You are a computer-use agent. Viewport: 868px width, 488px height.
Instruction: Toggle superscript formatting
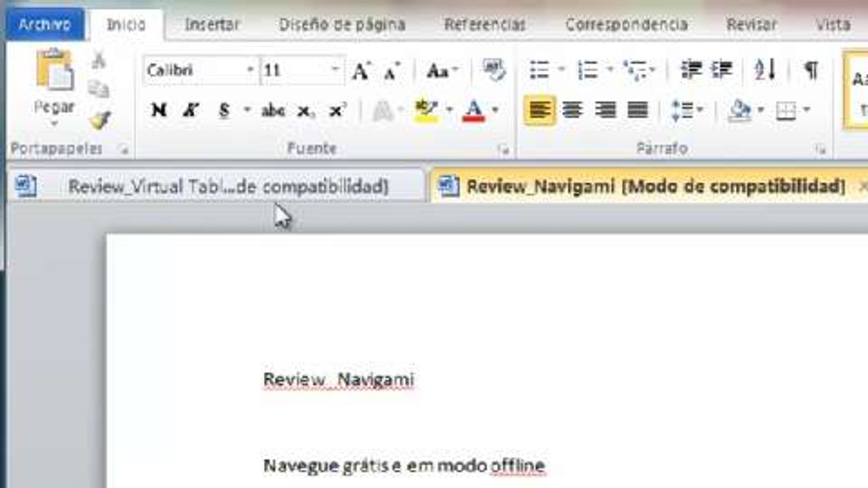tap(338, 110)
